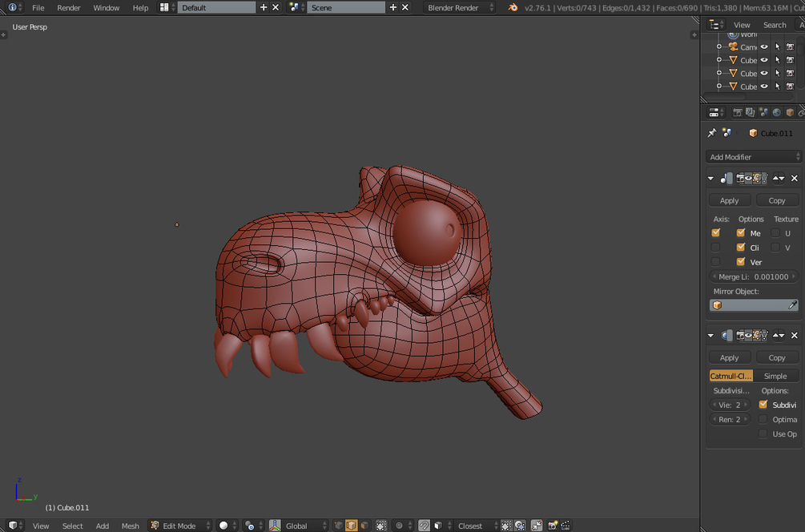Open the File menu
This screenshot has width=805, height=532.
(38, 8)
